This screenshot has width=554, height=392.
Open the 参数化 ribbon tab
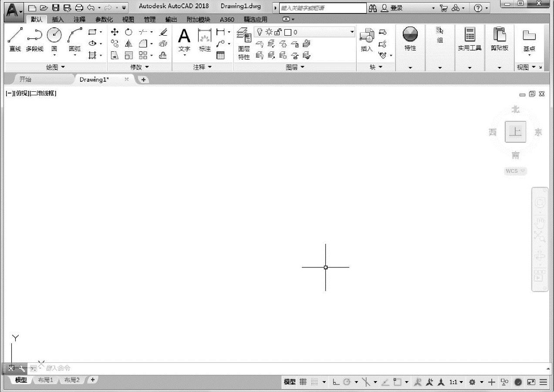[x=104, y=20]
